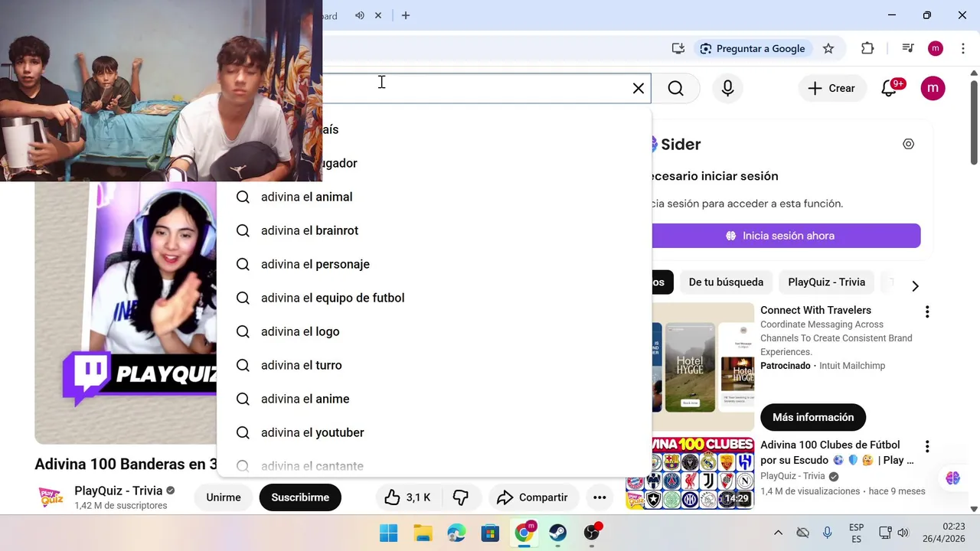Show hidden system tray icons
980x551 pixels.
(x=778, y=533)
